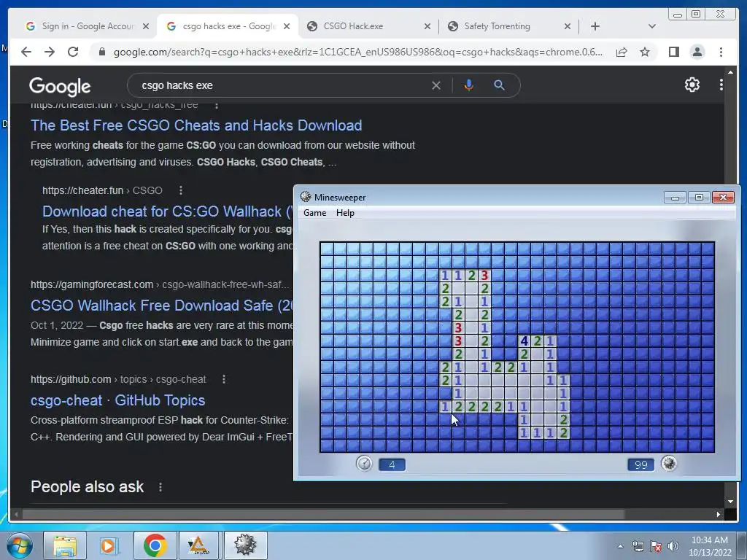Image resolution: width=747 pixels, height=560 pixels.
Task: Close the Safety Torrenting tab
Action: click(567, 26)
